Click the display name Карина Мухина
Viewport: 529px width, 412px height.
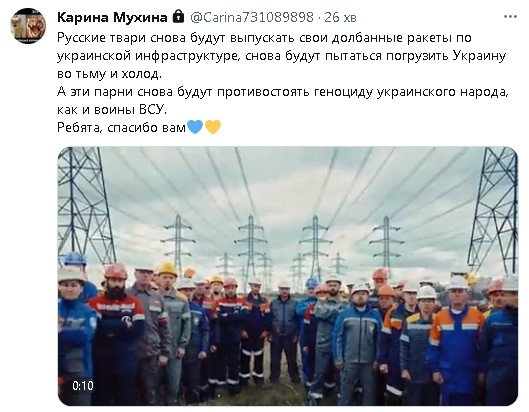[x=112, y=18]
